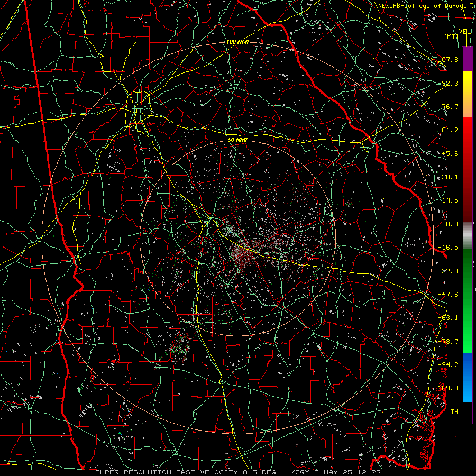Click the 50 NMI range ring label

237,140
